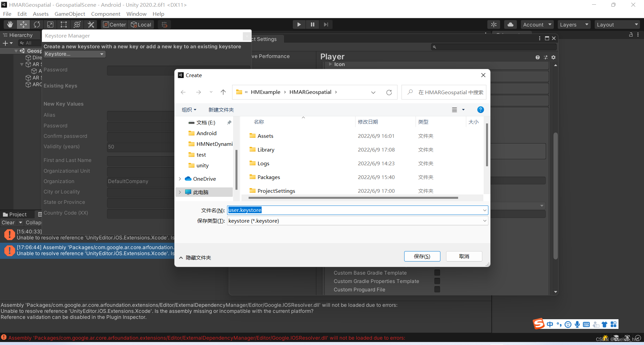
Task: Enable Custom Proguard File checkbox
Action: [x=437, y=289]
